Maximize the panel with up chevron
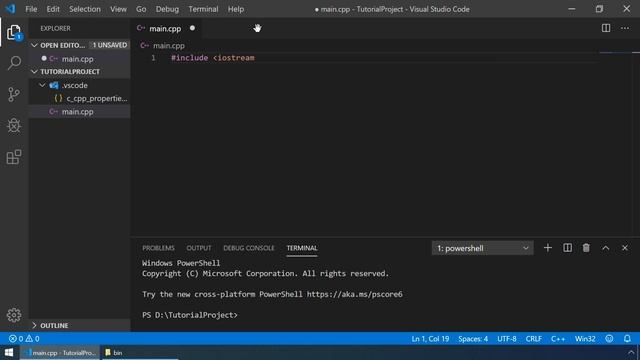The image size is (640, 360). point(606,248)
